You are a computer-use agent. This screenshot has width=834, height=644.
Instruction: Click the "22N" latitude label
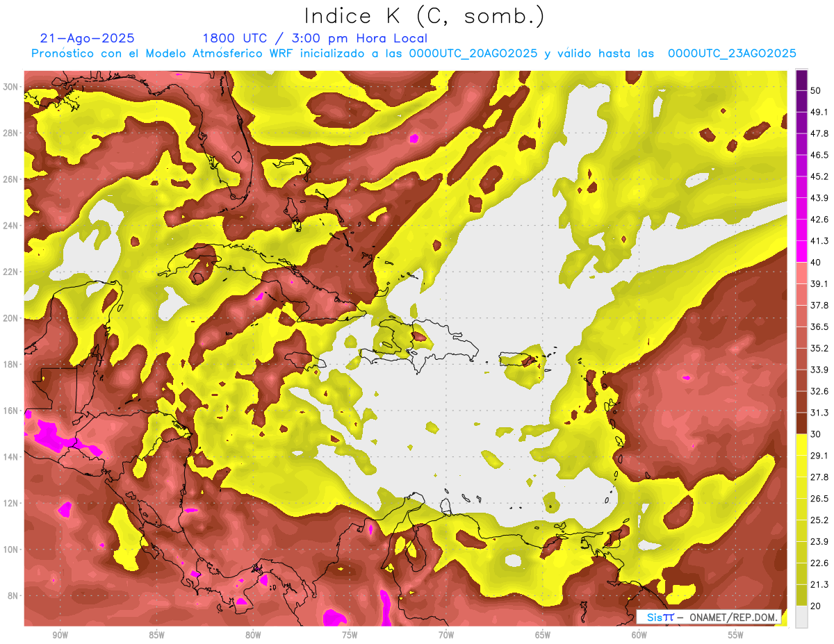[12, 272]
